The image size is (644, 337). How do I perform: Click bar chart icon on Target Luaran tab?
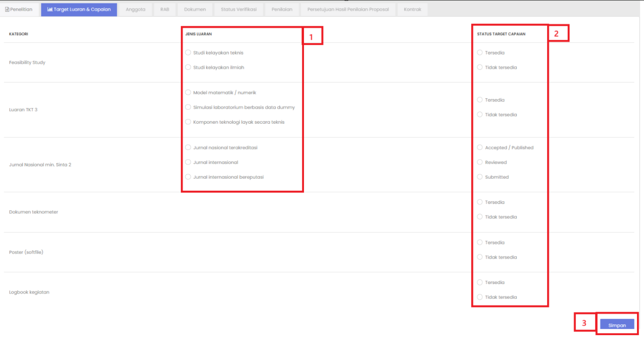coord(50,9)
